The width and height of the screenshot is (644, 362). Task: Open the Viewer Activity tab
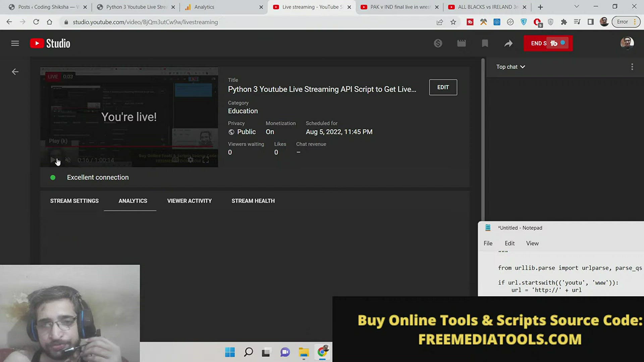(189, 201)
